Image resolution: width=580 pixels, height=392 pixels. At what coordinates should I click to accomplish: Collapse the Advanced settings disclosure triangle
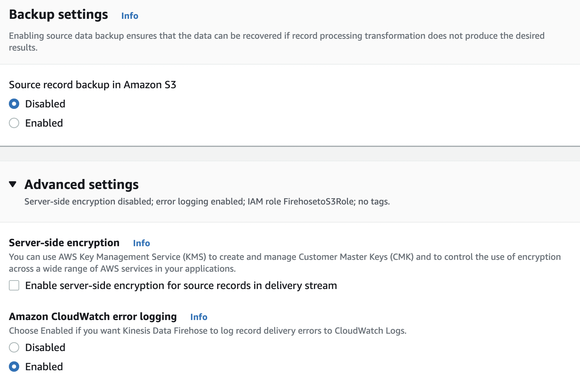13,184
